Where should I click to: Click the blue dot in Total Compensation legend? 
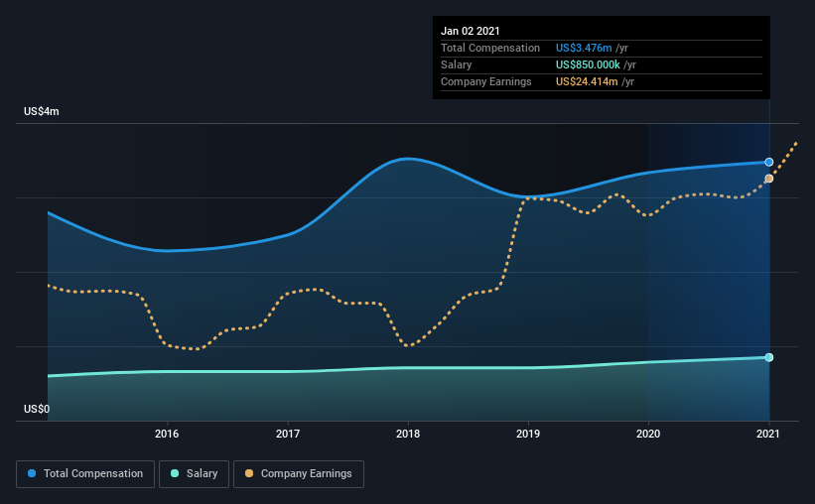click(x=32, y=473)
